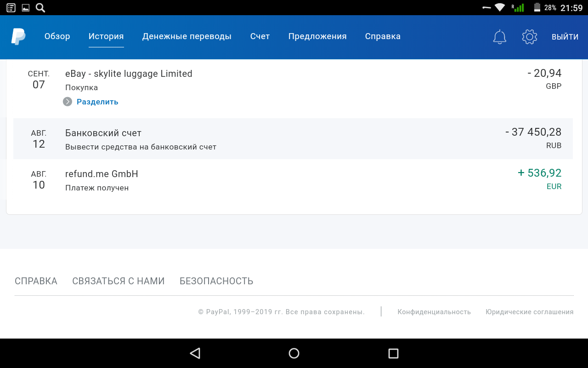Tap the Android back navigation button
Viewport: 588px width, 368px height.
[x=195, y=353]
